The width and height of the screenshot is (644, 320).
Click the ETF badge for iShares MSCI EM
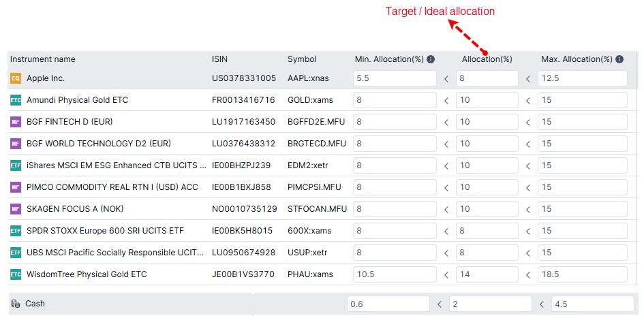coord(16,165)
